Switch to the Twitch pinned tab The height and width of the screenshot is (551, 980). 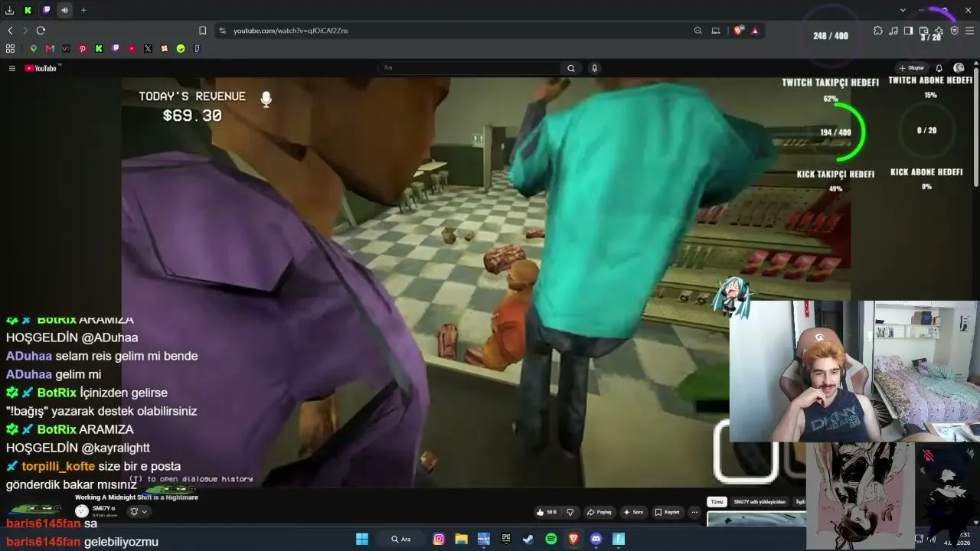(47, 10)
